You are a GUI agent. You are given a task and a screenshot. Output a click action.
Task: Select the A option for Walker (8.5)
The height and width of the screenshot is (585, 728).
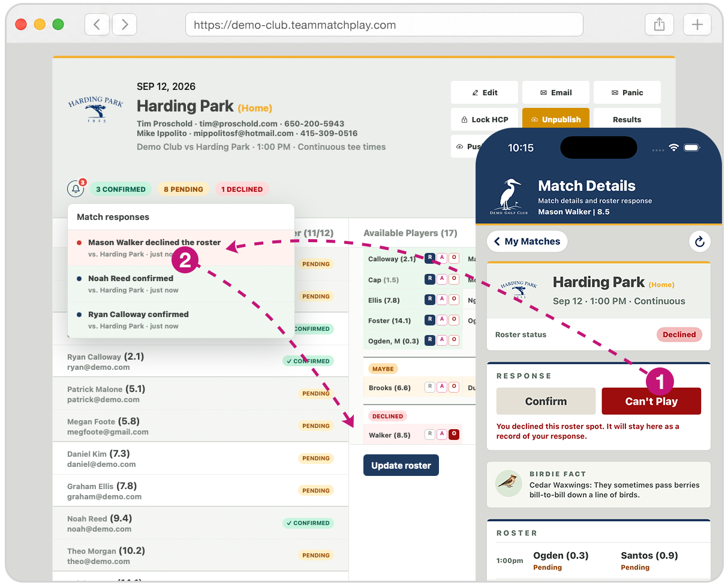click(442, 435)
